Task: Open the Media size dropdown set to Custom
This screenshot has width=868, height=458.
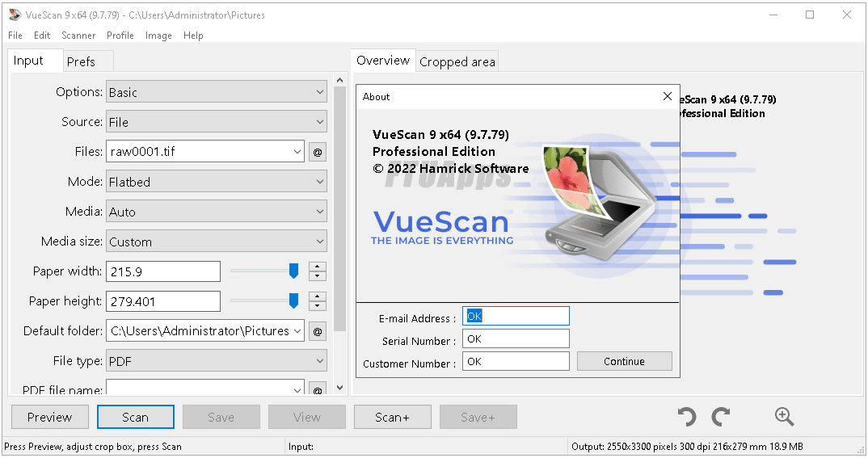Action: [x=217, y=242]
